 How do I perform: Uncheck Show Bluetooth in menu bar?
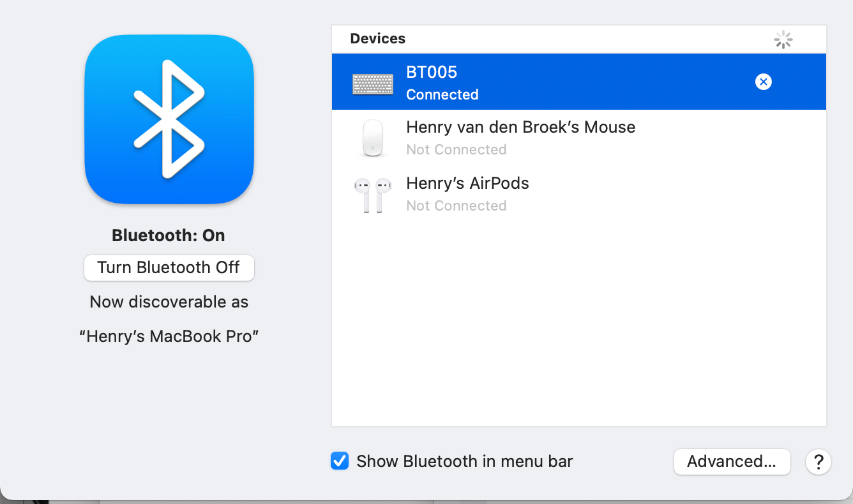click(x=340, y=461)
